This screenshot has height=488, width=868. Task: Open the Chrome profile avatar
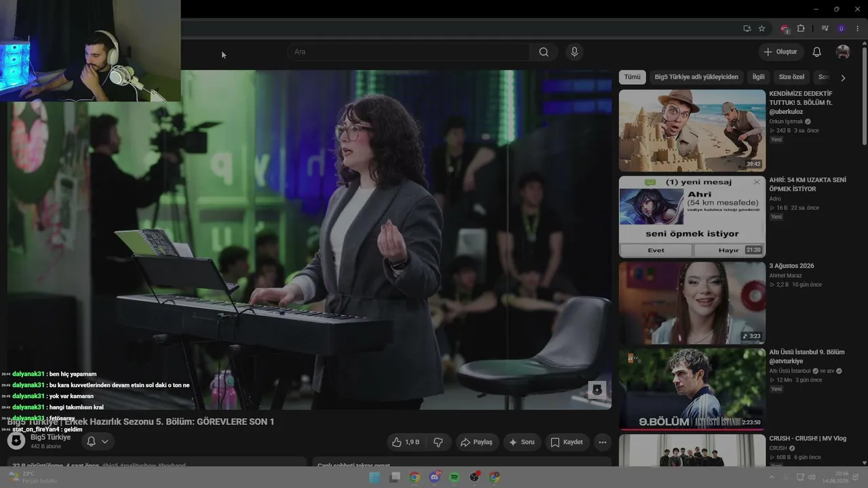tap(842, 28)
